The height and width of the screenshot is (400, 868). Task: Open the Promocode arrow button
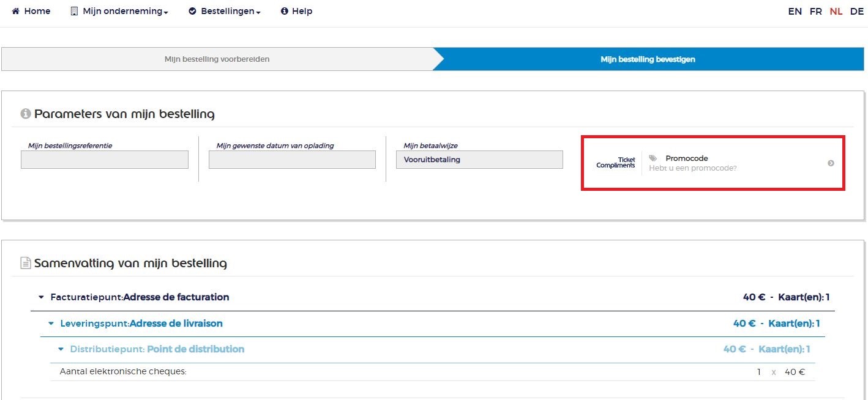[x=831, y=163]
